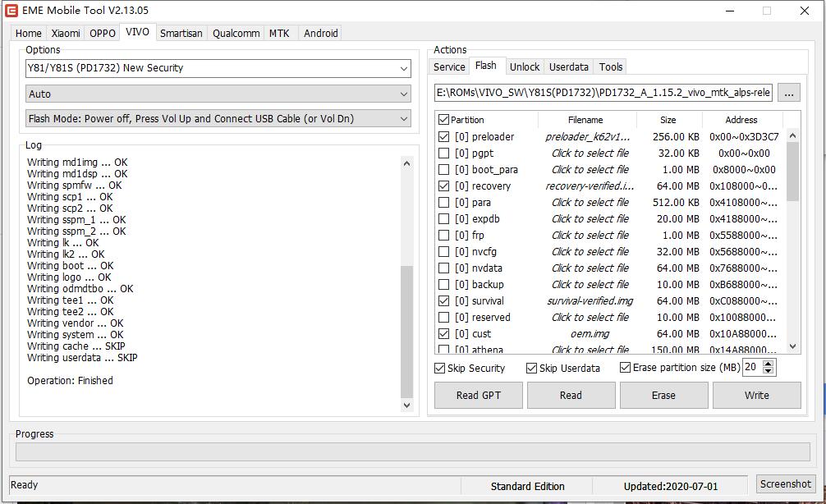Check the para partition checkbox

[x=443, y=202]
